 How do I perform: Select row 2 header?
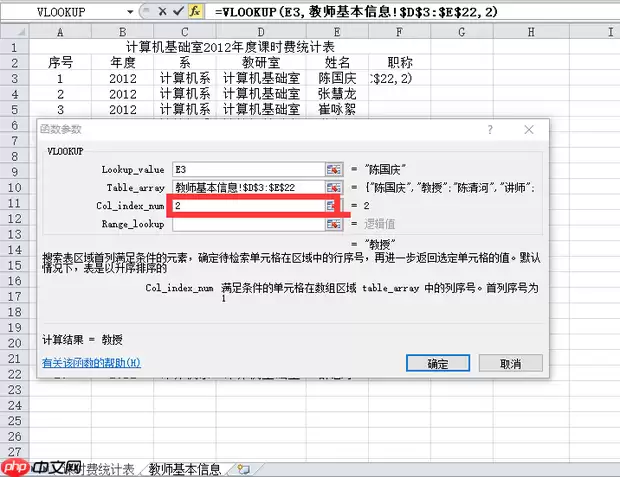tap(15, 63)
